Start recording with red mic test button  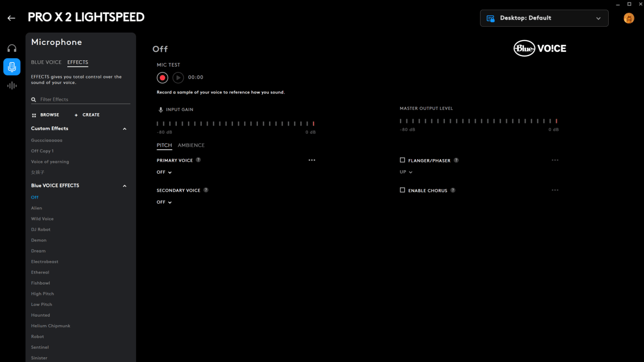(162, 78)
